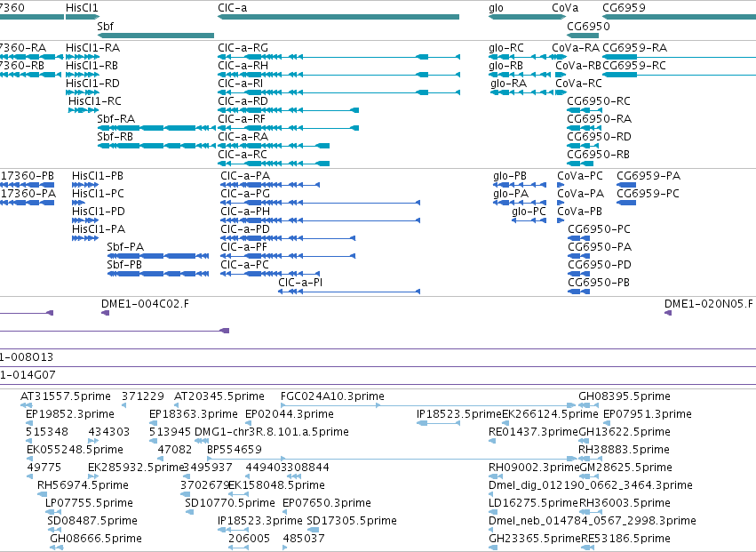This screenshot has height=552, width=756.
Task: Select BAC end DME1-004C02.F
Action: [x=145, y=304]
